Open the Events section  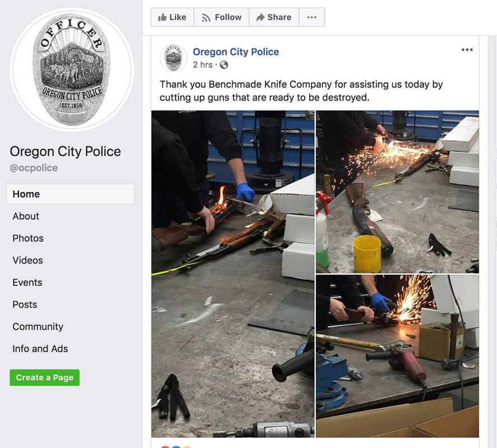coord(27,282)
